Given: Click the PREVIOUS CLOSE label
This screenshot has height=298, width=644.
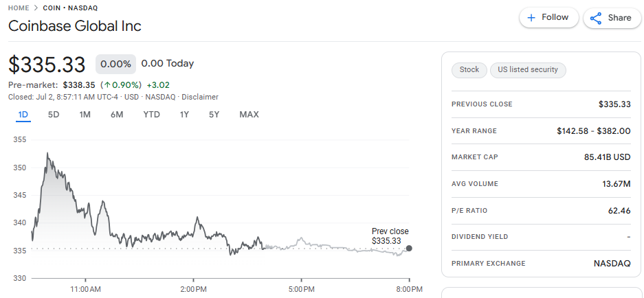Looking at the screenshot, I should click(482, 104).
